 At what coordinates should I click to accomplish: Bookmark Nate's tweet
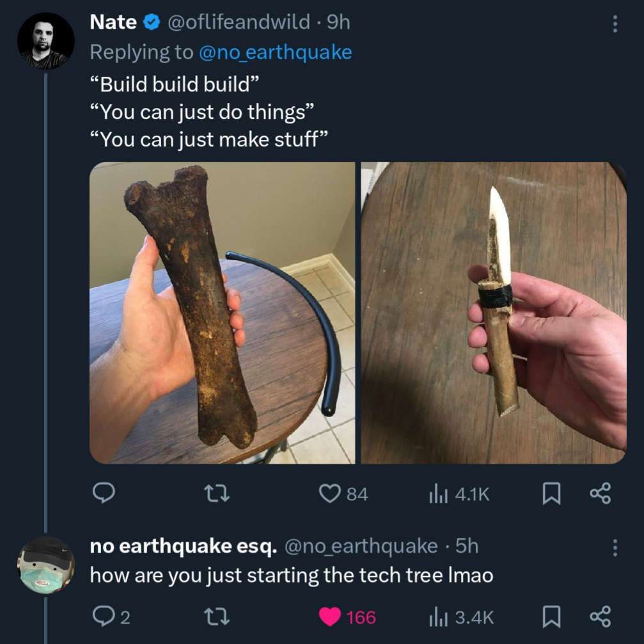[x=552, y=494]
